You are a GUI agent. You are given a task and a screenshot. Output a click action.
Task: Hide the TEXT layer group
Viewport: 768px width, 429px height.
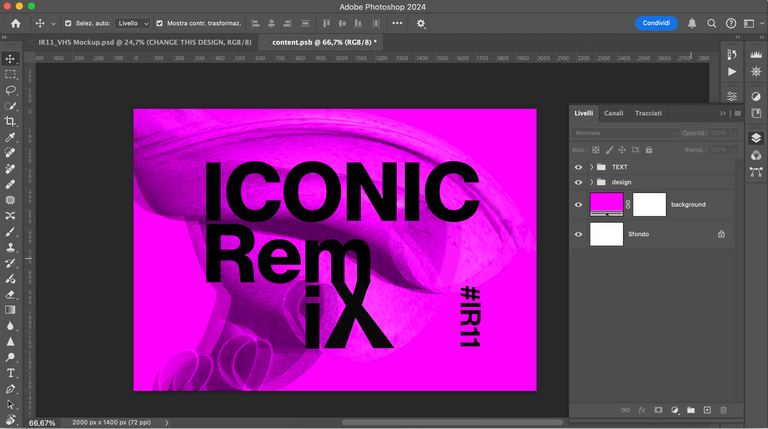[x=578, y=167]
